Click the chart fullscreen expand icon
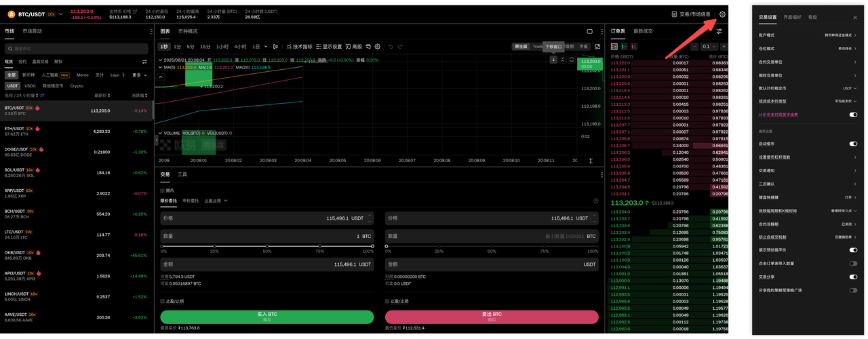The width and height of the screenshot is (868, 339). point(597,47)
